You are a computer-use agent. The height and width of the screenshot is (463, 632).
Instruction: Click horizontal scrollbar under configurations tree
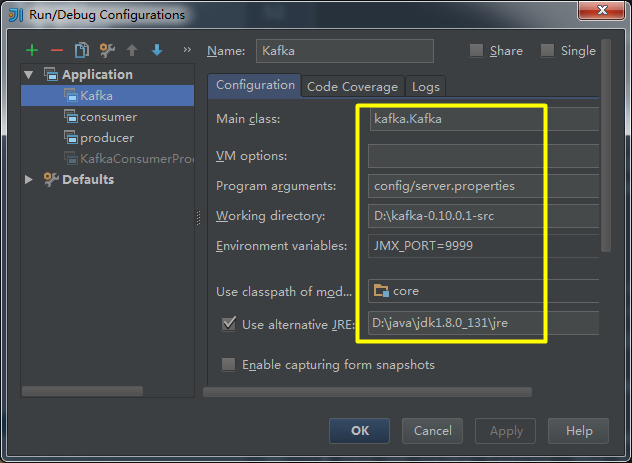click(82, 391)
